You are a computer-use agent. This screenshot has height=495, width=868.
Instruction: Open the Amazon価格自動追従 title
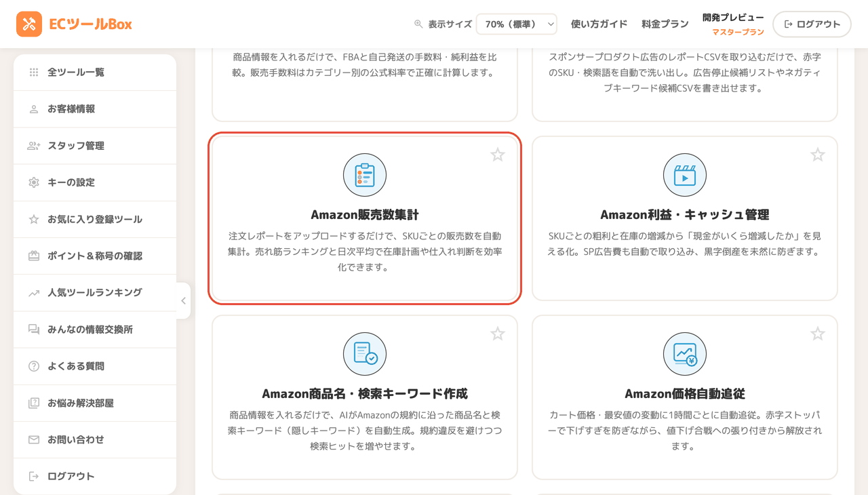coord(685,394)
